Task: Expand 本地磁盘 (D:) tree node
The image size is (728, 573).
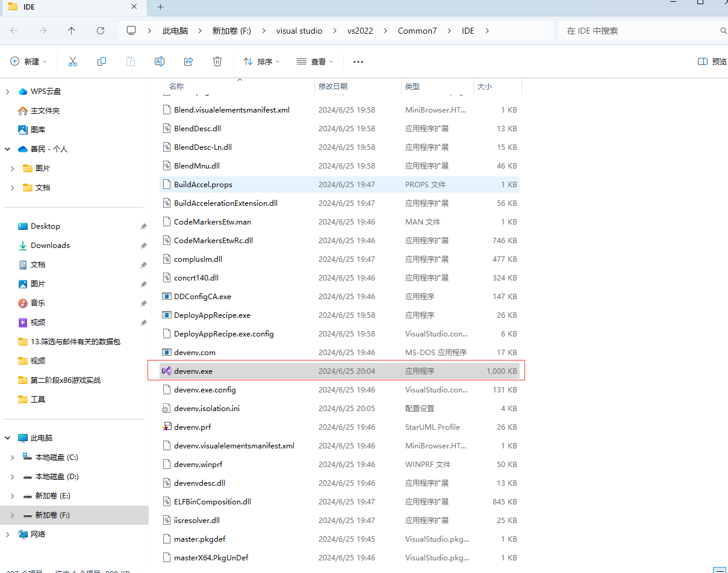Action: pos(13,477)
